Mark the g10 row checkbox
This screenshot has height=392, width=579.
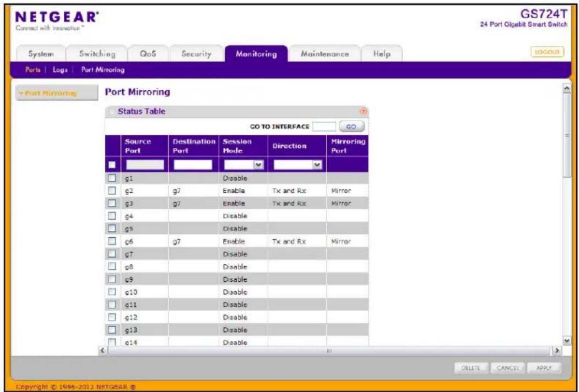pyautogui.click(x=112, y=292)
